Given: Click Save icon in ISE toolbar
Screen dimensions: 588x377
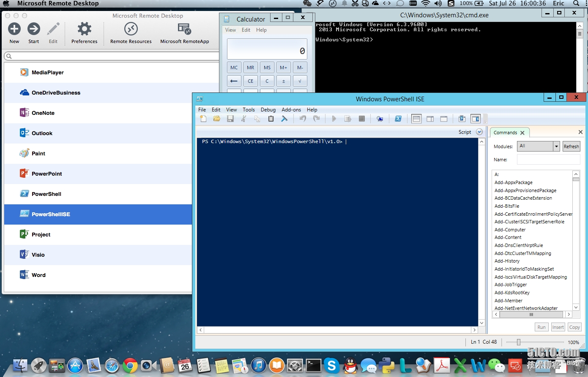Looking at the screenshot, I should coord(230,119).
